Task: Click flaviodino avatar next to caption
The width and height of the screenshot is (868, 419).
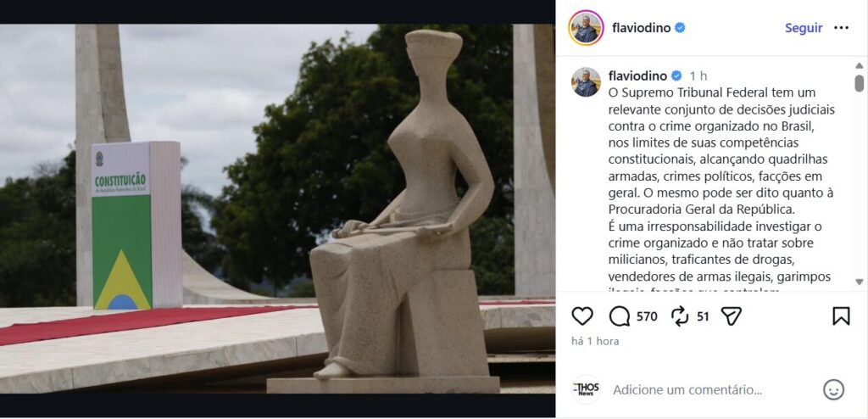Action: [586, 82]
